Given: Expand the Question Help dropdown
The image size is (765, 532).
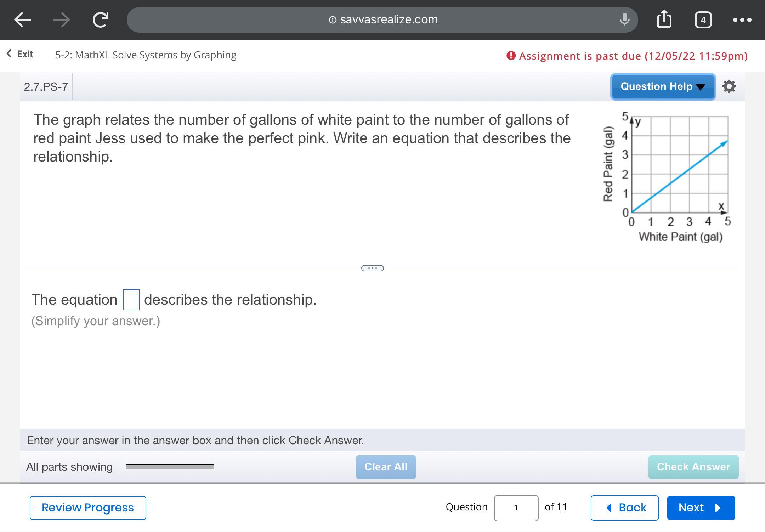Looking at the screenshot, I should click(663, 87).
